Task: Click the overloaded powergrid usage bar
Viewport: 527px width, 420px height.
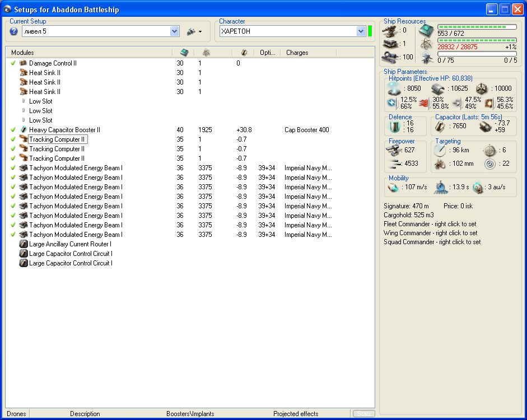Action: [x=477, y=40]
